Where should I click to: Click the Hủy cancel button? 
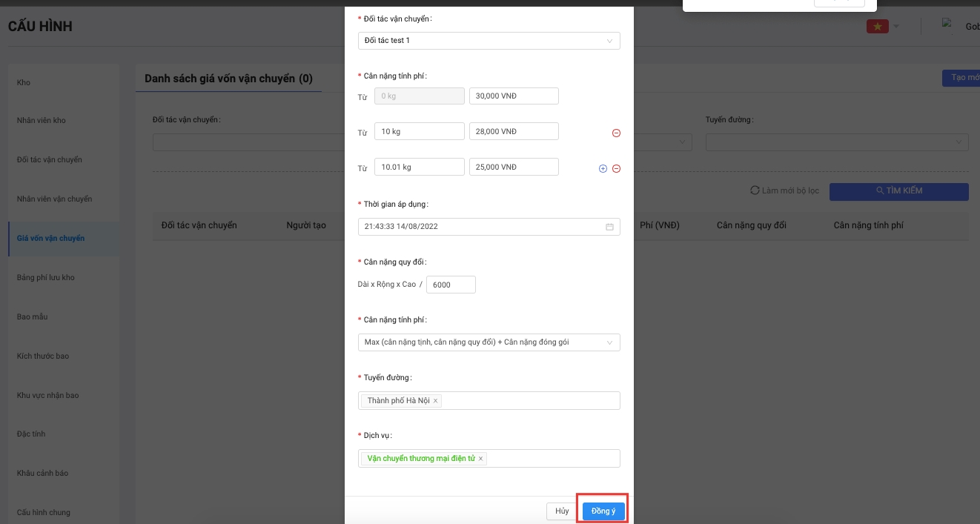tap(562, 511)
